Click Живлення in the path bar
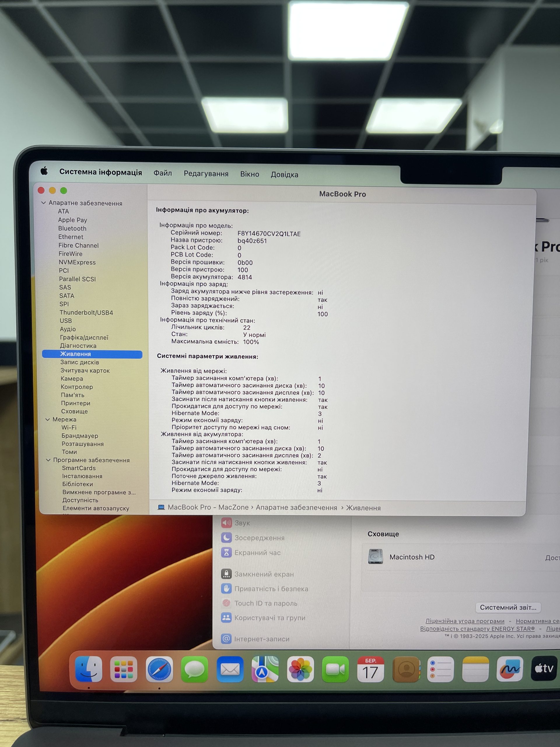560x747 pixels. 363,508
